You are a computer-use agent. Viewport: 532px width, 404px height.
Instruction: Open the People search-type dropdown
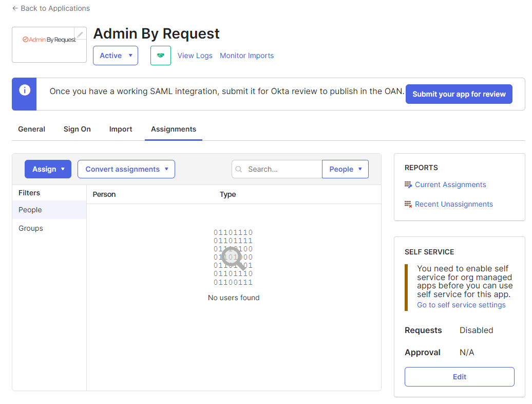345,169
